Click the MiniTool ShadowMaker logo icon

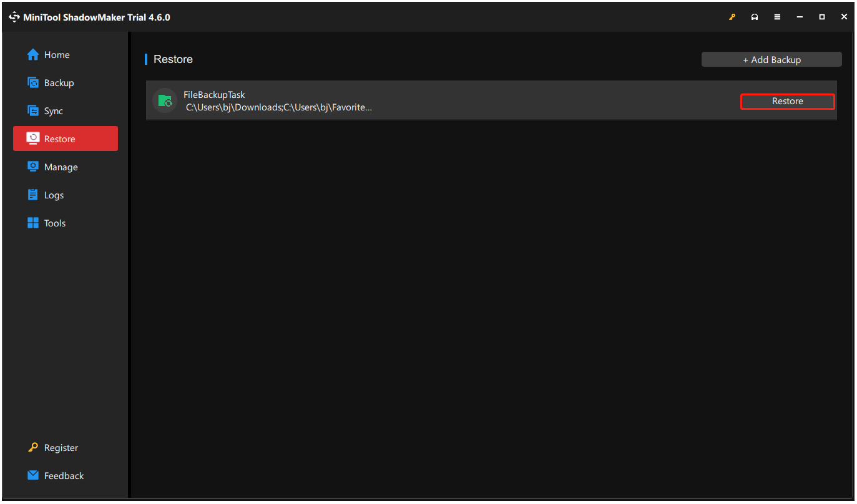coord(14,17)
